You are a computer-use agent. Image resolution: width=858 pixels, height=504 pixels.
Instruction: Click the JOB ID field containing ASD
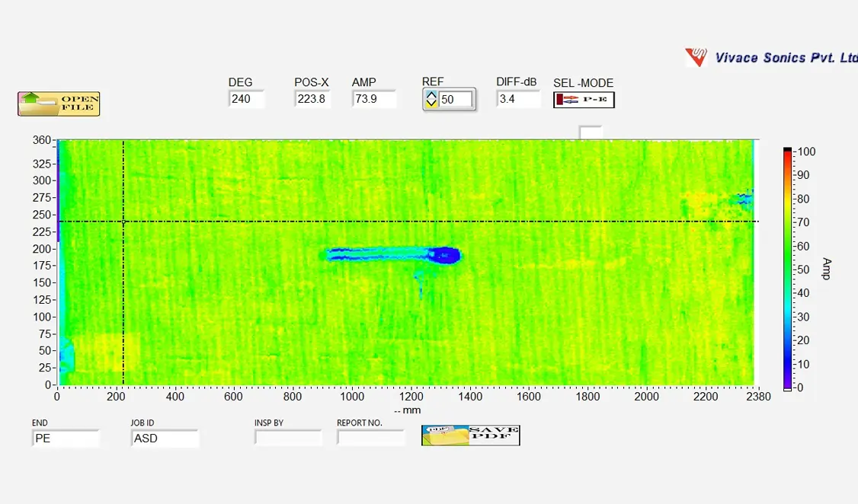(x=165, y=439)
